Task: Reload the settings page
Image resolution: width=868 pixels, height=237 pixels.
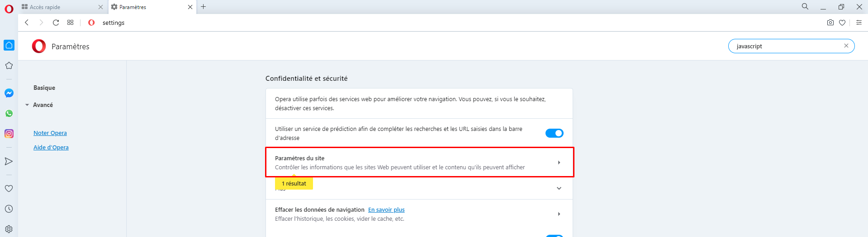Action: 56,23
